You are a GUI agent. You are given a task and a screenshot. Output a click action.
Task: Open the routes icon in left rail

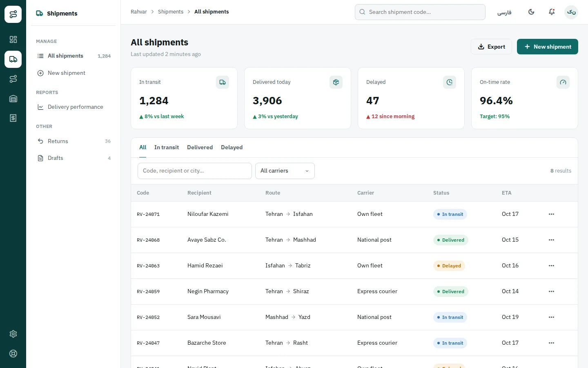coord(13,79)
